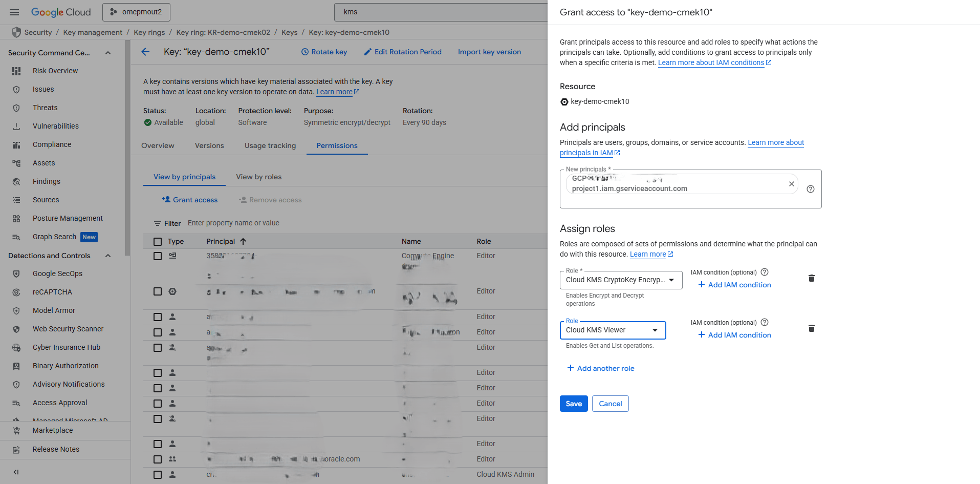Click the Filter funnel icon
980x484 pixels.
(157, 223)
